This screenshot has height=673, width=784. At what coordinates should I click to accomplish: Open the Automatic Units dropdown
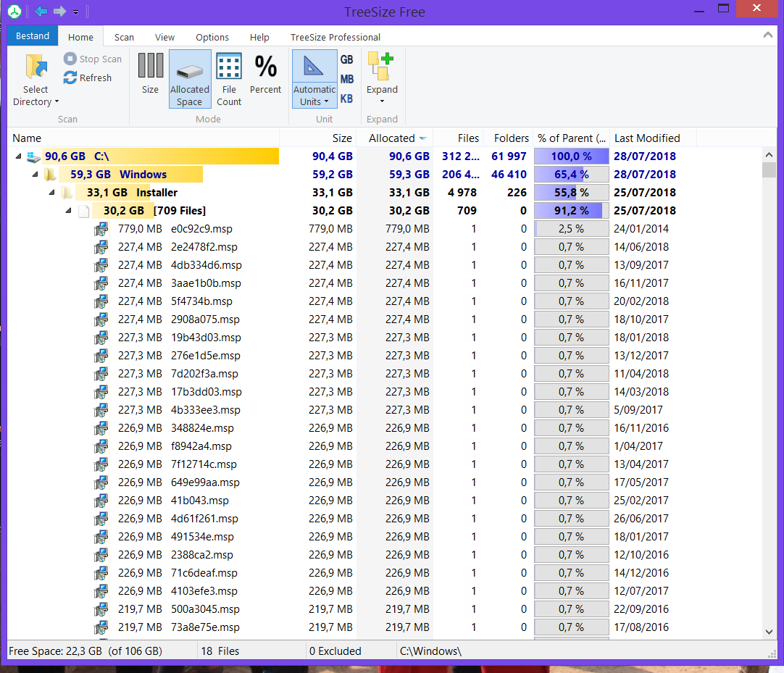(x=314, y=101)
